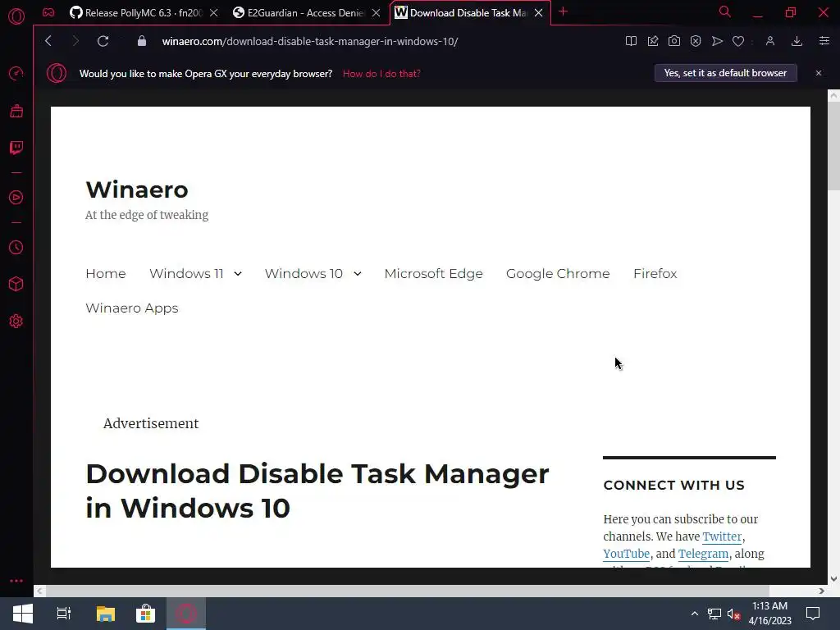The width and height of the screenshot is (840, 630).
Task: Open Winaero site title link
Action: coord(137,189)
